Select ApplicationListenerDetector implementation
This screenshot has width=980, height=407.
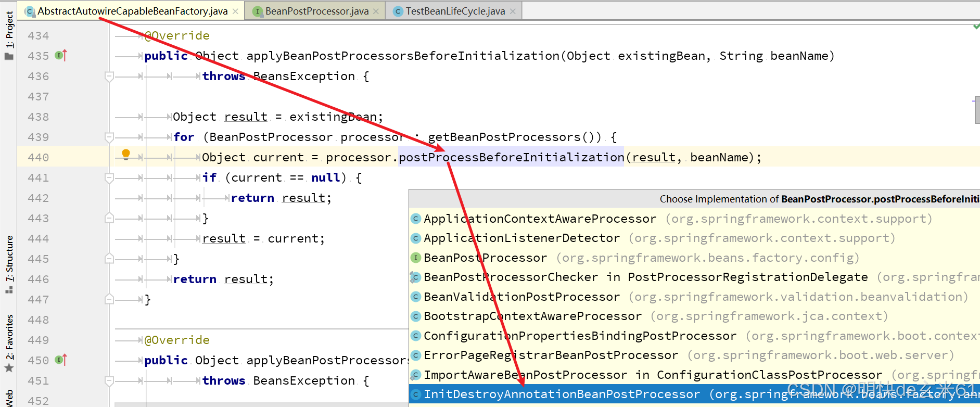(x=694, y=238)
